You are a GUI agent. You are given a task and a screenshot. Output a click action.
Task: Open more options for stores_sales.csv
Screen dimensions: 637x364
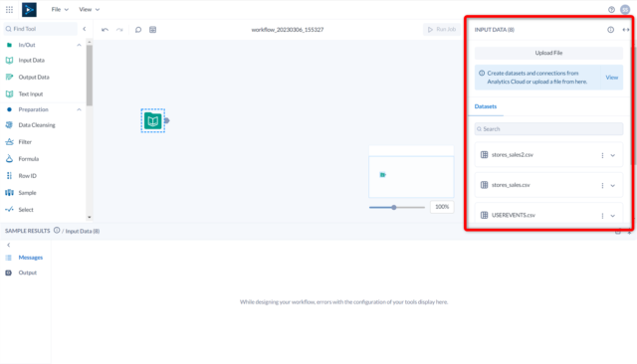602,185
